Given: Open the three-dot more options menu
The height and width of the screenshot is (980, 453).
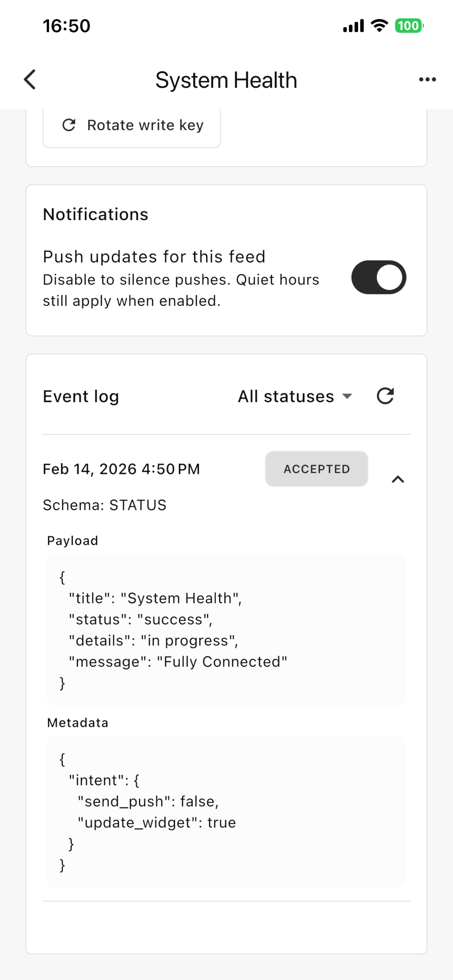Looking at the screenshot, I should [x=427, y=80].
